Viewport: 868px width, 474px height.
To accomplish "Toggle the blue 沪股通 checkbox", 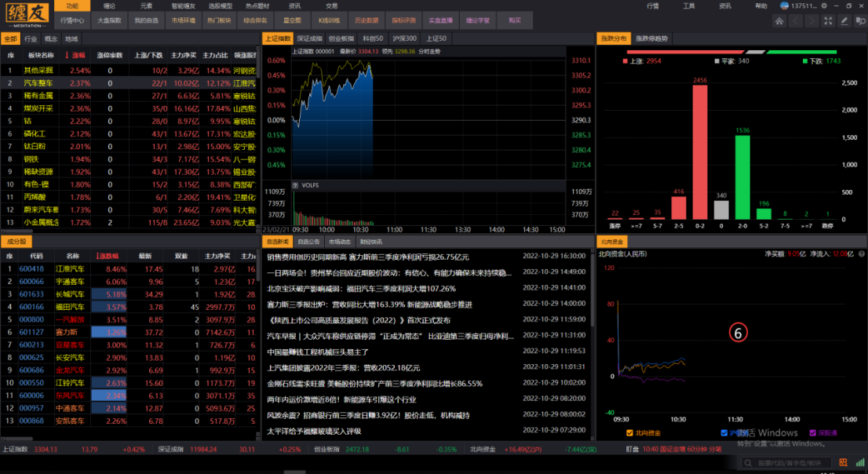I will (724, 432).
